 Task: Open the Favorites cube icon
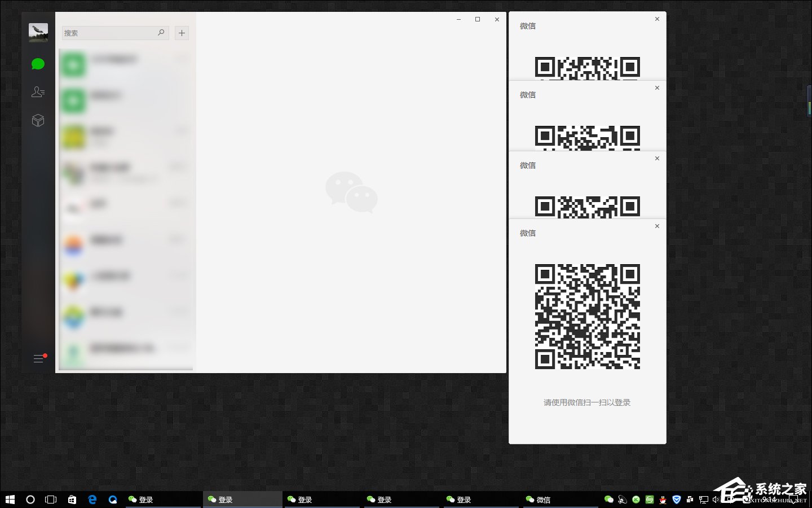click(38, 120)
